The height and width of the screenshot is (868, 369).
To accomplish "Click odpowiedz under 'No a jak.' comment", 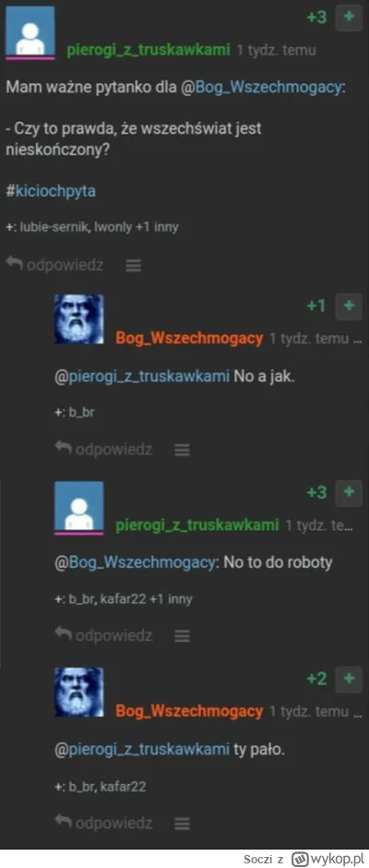I will [x=103, y=450].
